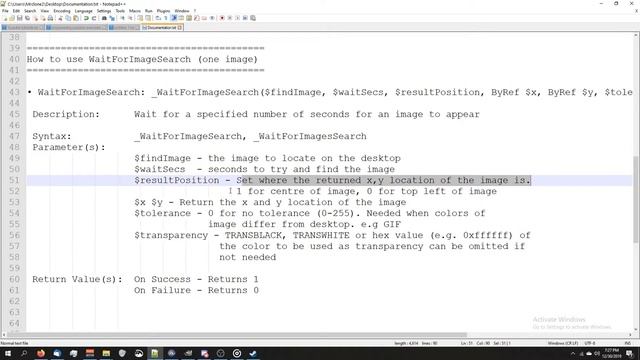This screenshot has height=360, width=640.
Task: Open Replace dialog from the toolbar
Action: coord(112,18)
